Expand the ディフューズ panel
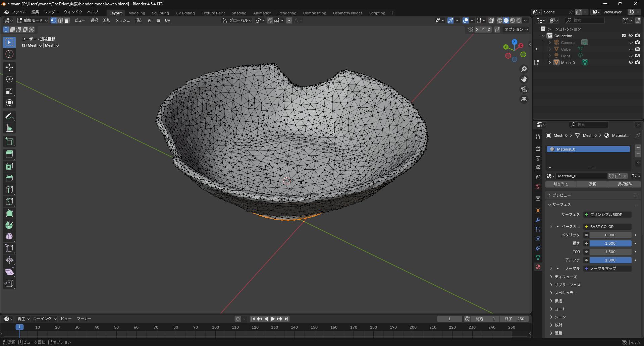 566,277
